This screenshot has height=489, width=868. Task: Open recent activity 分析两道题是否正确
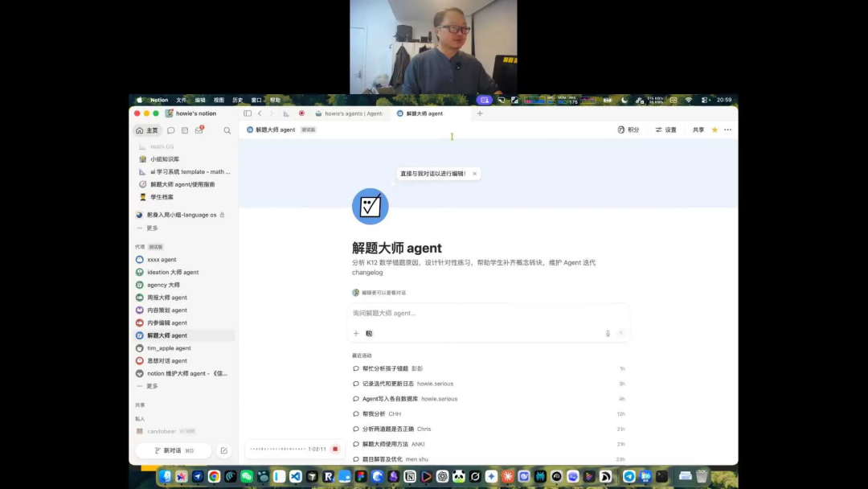coord(489,429)
